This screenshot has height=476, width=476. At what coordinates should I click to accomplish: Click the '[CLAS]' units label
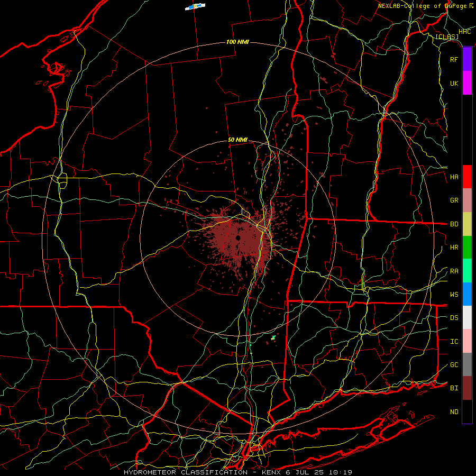[x=447, y=37]
